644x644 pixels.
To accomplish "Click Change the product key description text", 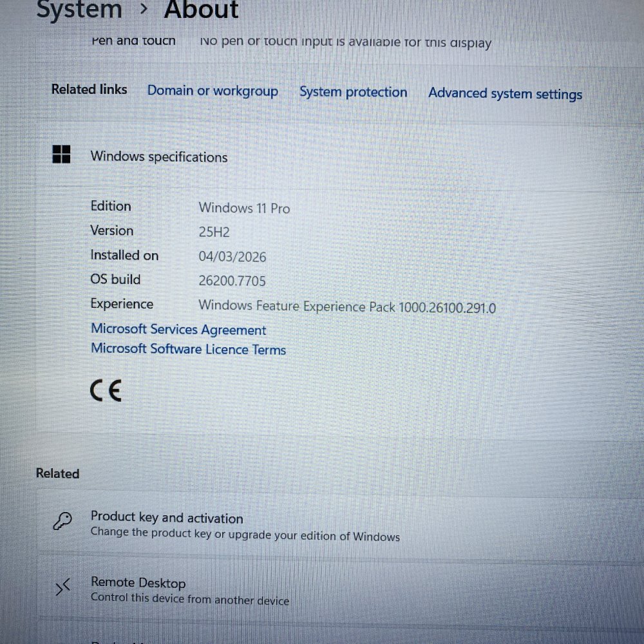I will click(245, 535).
